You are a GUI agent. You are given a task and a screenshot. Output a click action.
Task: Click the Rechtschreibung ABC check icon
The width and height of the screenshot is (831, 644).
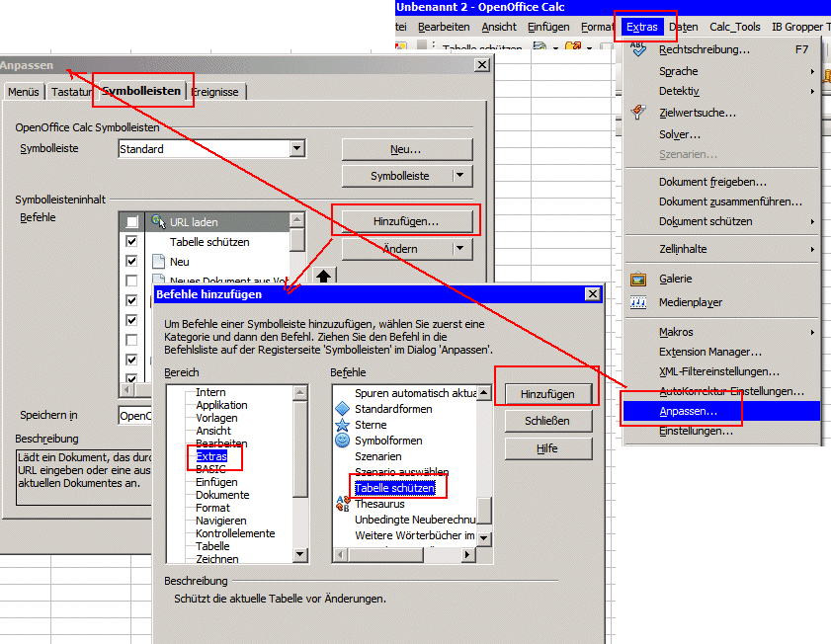tap(638, 48)
